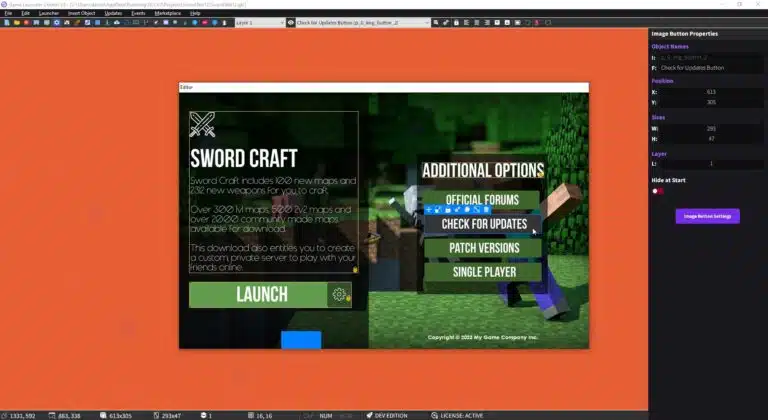Click the Image Button Properties panel title
The width and height of the screenshot is (768, 420).
[x=685, y=34]
